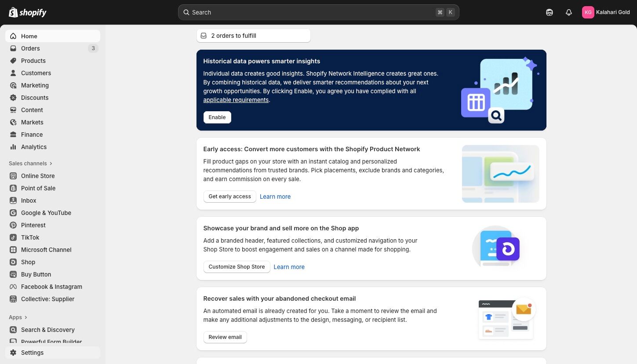This screenshot has height=364, width=637.
Task: Click the Discounts badge icon
Action: tap(13, 98)
